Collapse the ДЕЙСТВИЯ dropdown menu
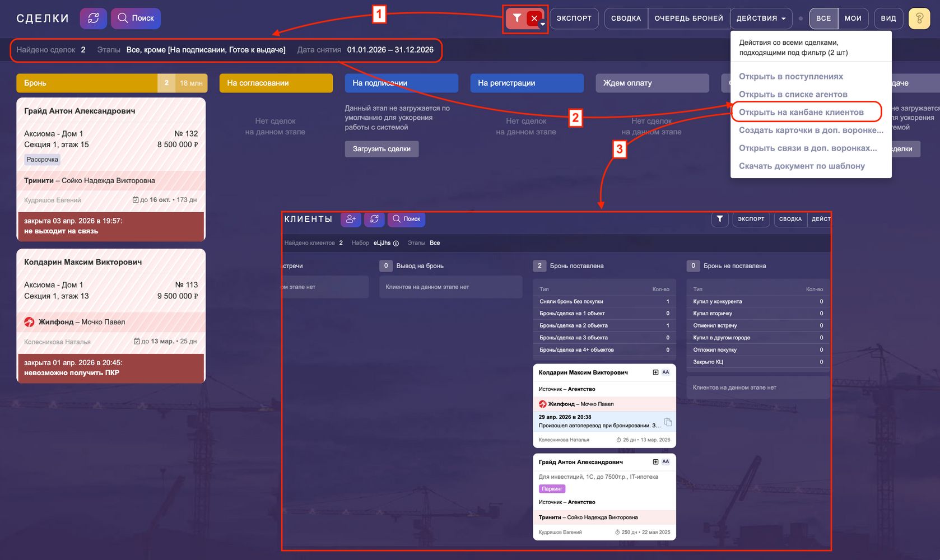 [x=761, y=18]
